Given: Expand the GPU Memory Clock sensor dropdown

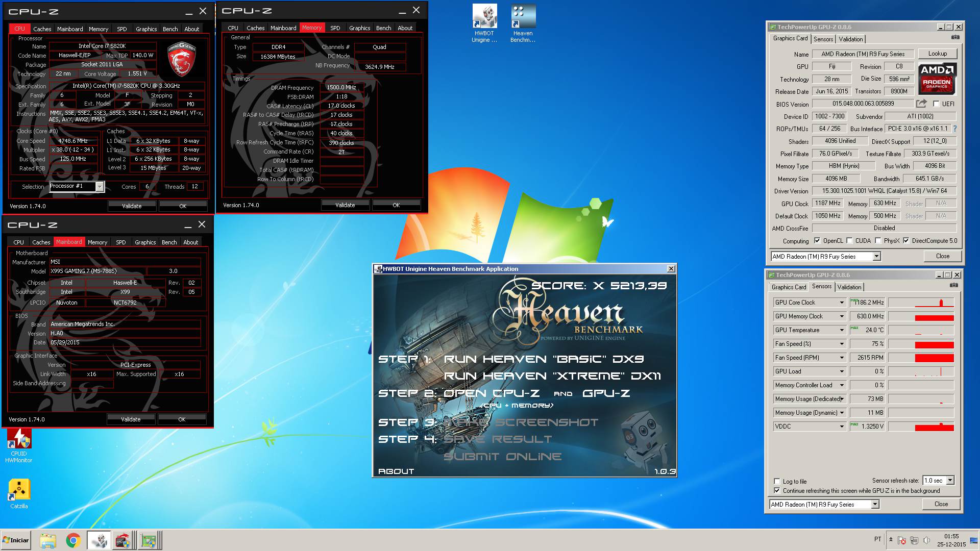Looking at the screenshot, I should 842,316.
